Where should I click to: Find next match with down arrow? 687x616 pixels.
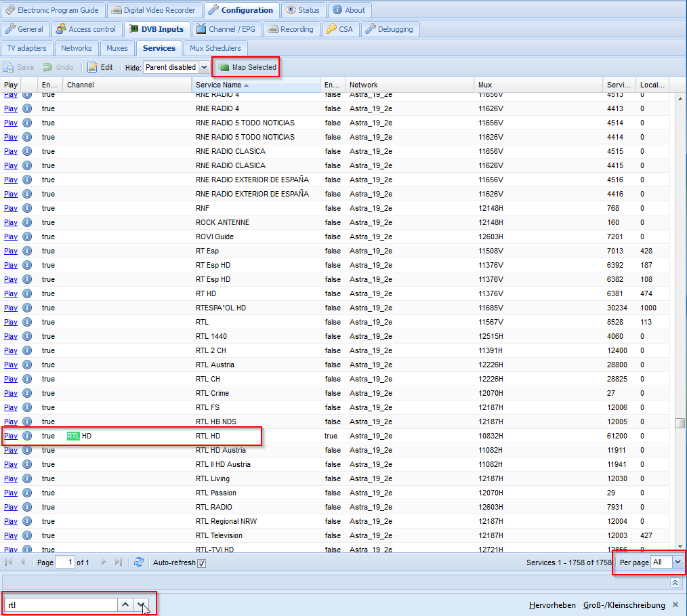pos(141,604)
